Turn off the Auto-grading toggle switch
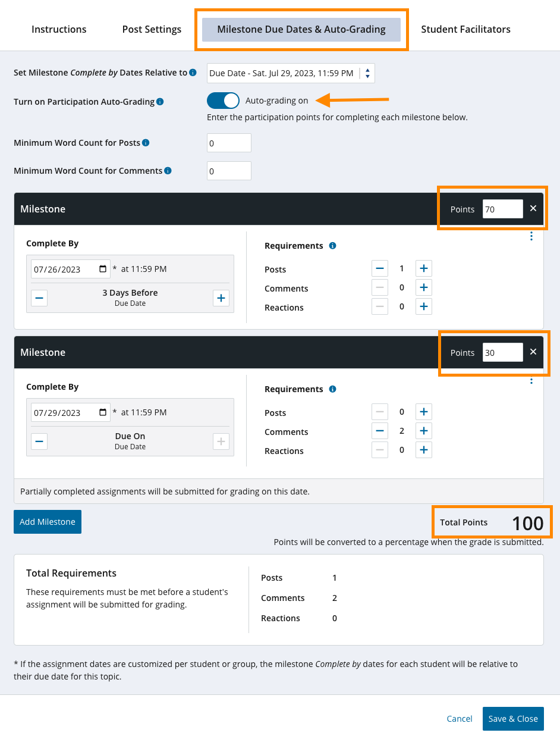Viewport: 560px width, 739px height. [223, 101]
